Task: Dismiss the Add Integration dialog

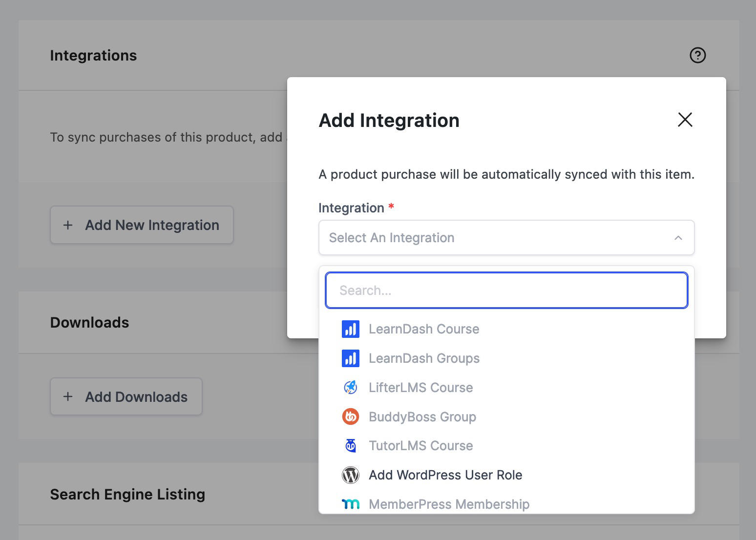Action: click(x=685, y=120)
